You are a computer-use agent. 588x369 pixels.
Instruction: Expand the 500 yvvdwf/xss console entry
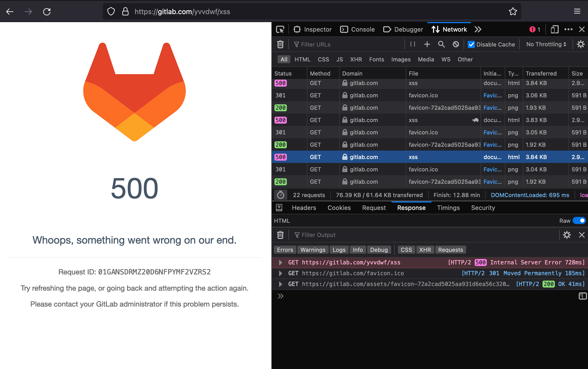click(x=281, y=262)
